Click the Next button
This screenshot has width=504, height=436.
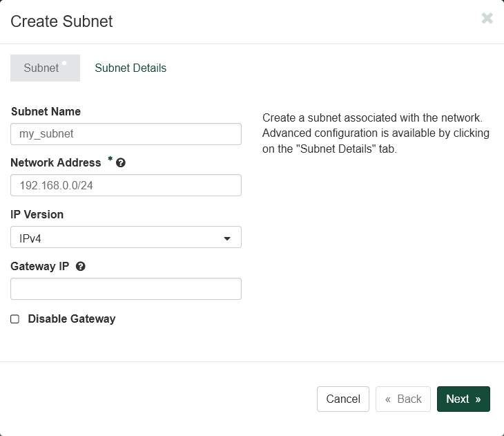(x=463, y=399)
